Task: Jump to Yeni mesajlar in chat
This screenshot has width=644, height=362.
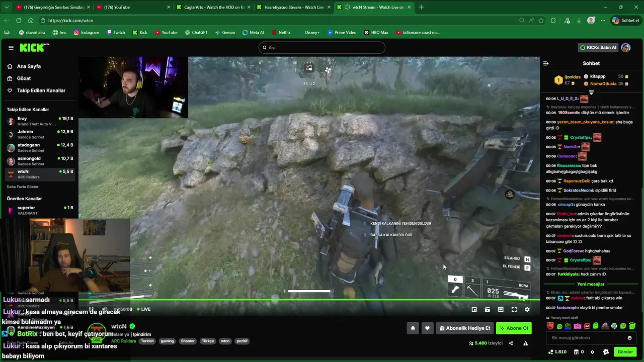Action: click(591, 284)
